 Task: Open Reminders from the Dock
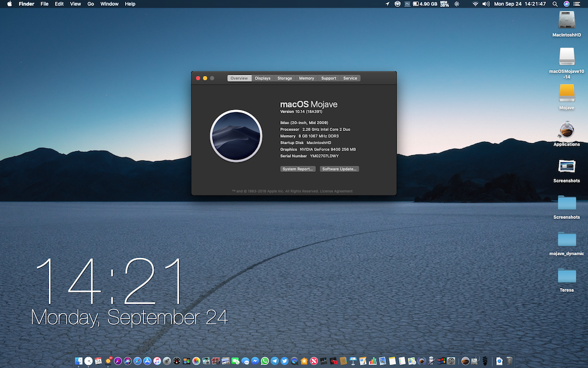[x=402, y=361]
